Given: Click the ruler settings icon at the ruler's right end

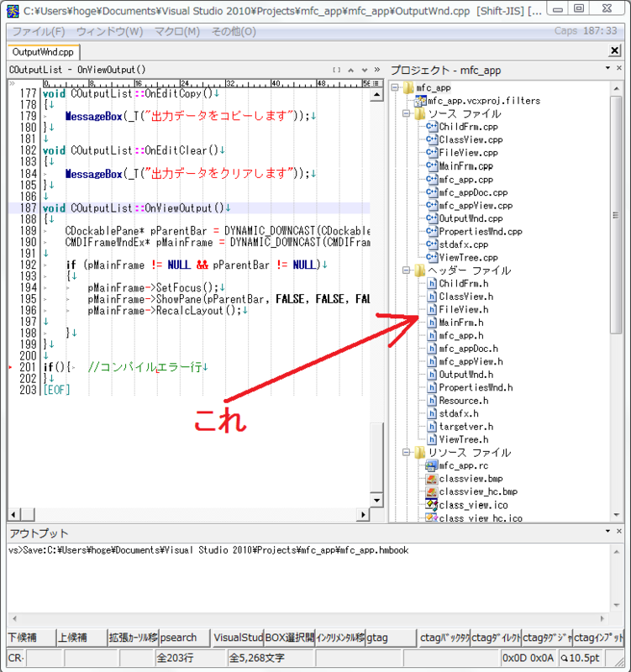Looking at the screenshot, I should 376,83.
